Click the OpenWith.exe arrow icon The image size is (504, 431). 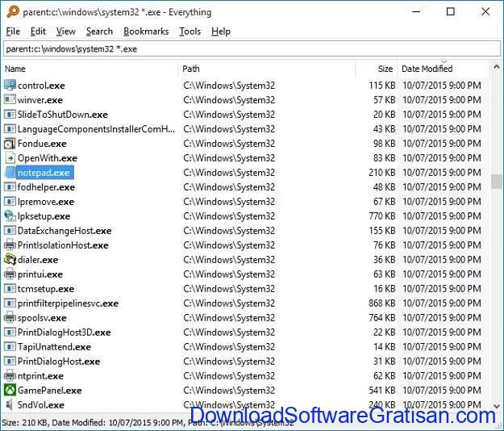tap(10, 158)
